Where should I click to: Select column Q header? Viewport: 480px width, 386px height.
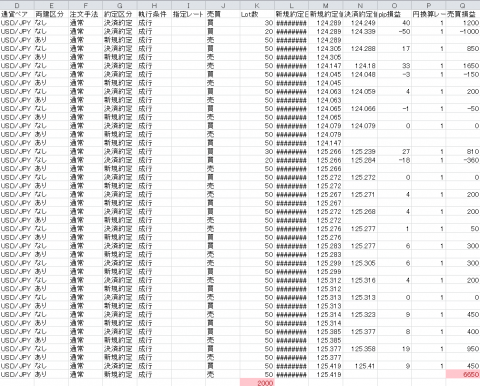463,5
